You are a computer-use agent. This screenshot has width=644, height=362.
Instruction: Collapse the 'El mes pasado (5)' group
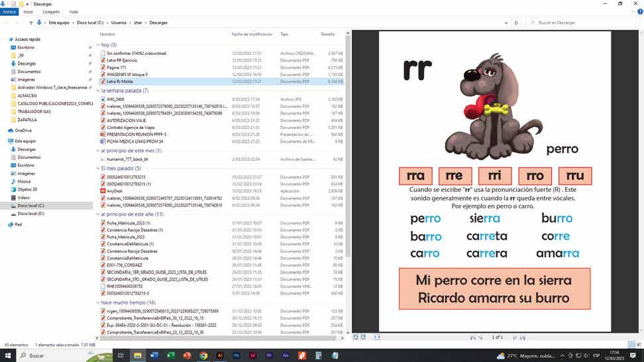[x=98, y=168]
